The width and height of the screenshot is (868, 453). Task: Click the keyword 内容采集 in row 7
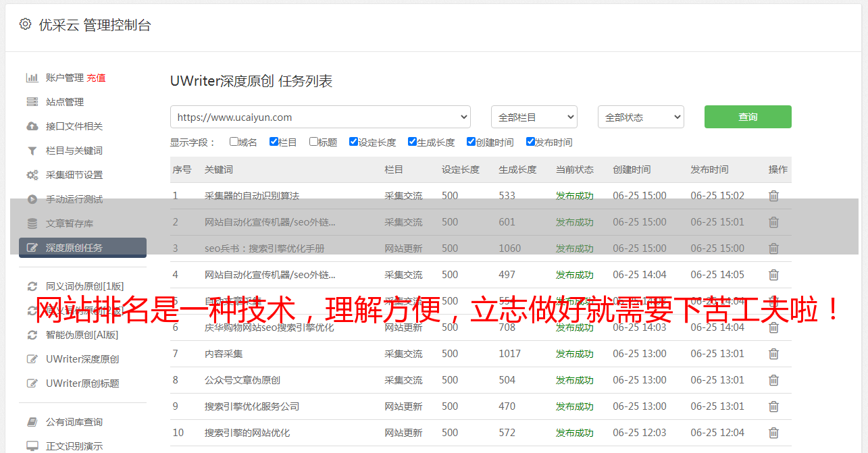point(224,354)
